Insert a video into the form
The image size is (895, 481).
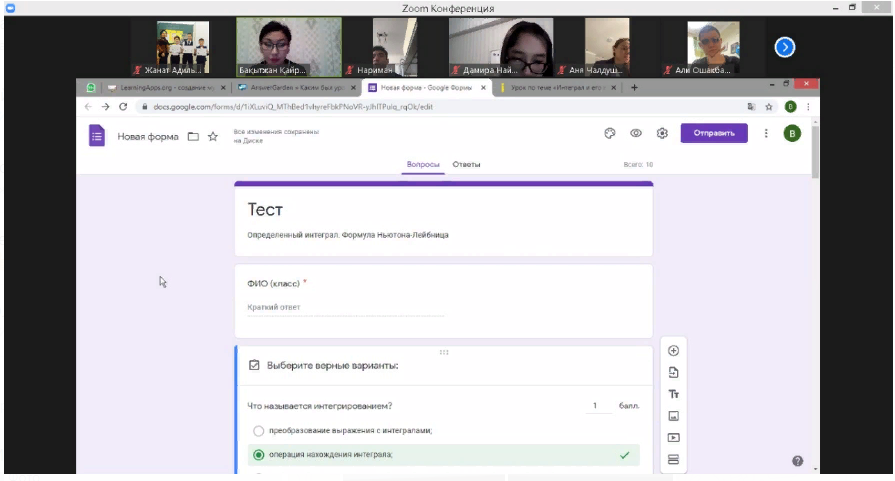(673, 437)
